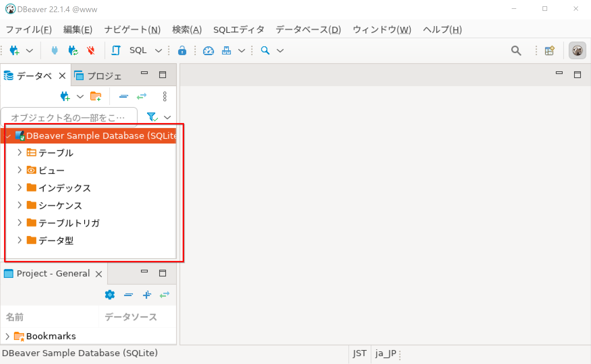This screenshot has width=591, height=364.
Task: Toggle link with editor arrows in navigator
Action: (141, 97)
